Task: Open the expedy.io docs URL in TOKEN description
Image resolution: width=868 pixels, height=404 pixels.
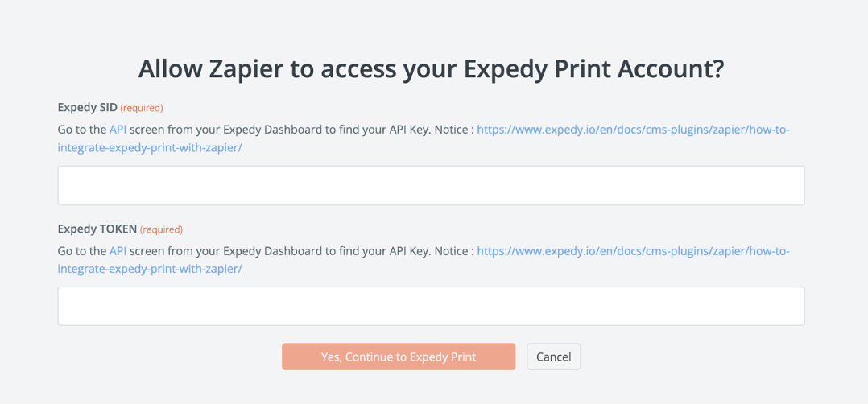Action: [x=633, y=251]
